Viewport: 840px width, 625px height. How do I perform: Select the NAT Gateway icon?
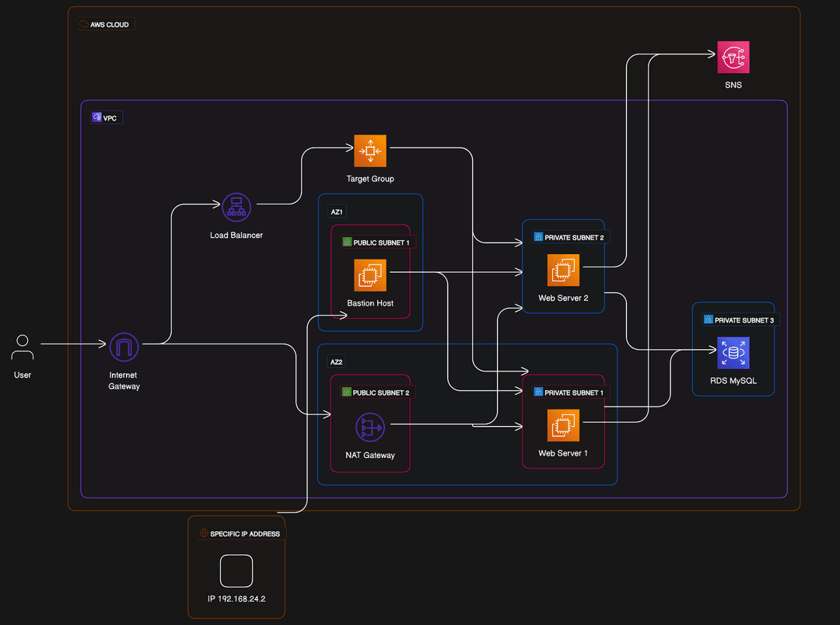click(370, 428)
